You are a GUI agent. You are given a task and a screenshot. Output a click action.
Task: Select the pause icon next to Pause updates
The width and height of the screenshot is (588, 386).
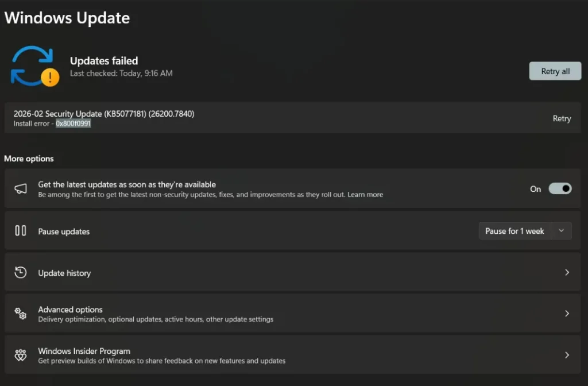coord(21,231)
